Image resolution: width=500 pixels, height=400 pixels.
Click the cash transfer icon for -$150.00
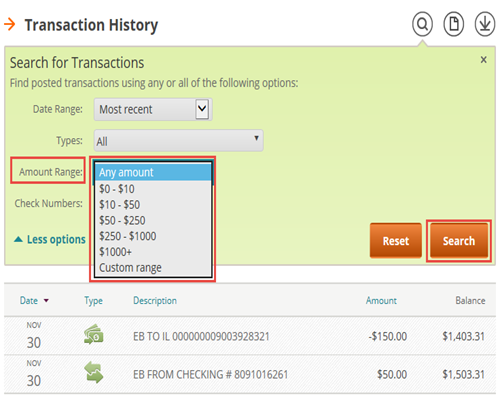coord(94,334)
